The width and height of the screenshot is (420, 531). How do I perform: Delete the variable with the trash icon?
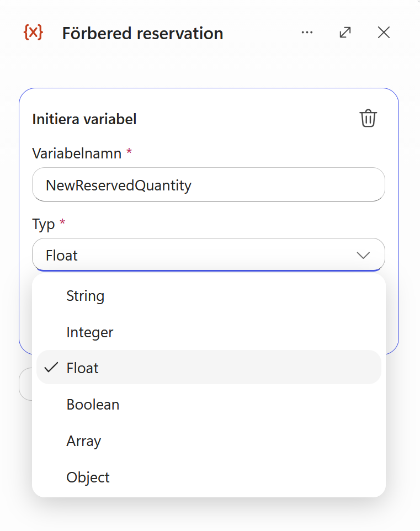click(x=368, y=118)
